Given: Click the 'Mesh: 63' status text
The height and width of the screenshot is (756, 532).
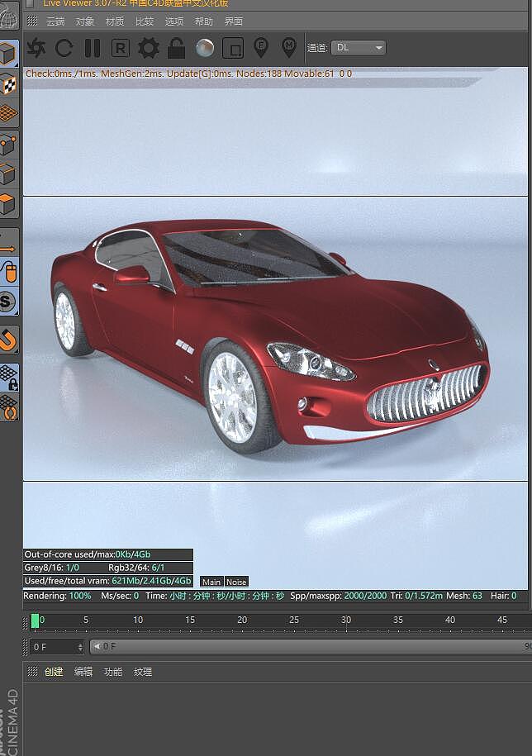Looking at the screenshot, I should point(464,596).
